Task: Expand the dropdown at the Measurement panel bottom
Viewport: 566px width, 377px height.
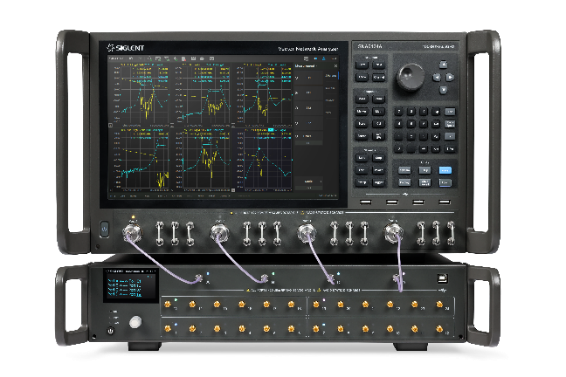Action: click(x=309, y=181)
